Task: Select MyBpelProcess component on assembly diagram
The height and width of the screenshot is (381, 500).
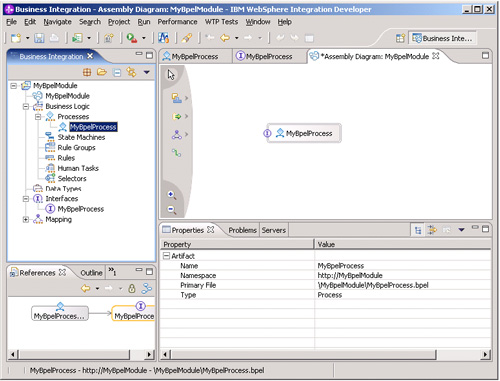Action: [304, 133]
